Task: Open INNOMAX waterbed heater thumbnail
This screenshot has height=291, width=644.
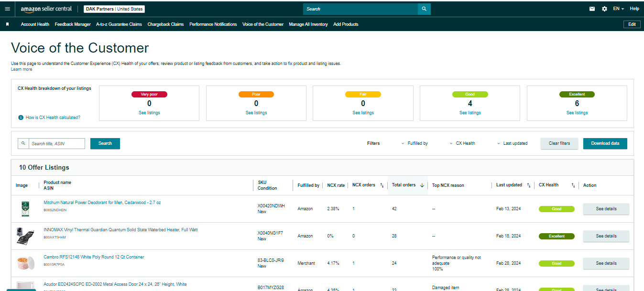Action: [x=24, y=236]
